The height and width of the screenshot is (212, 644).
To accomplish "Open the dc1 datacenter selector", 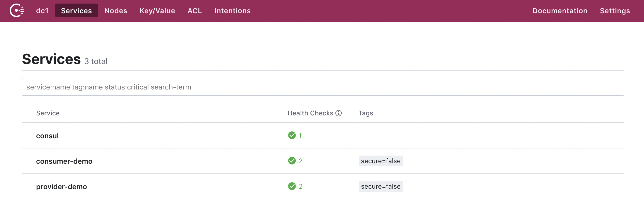I will tap(42, 11).
